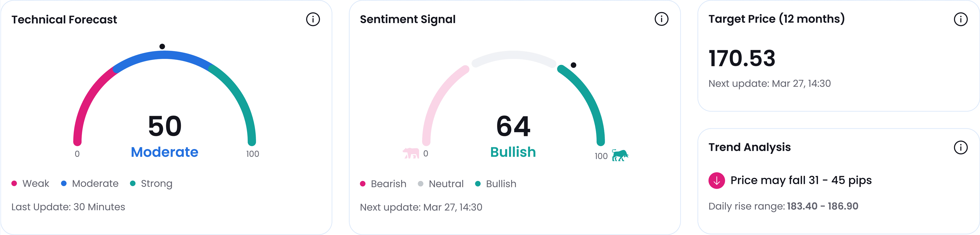980x235 pixels.
Task: Open Trend Analysis info icon
Action: [x=960, y=147]
